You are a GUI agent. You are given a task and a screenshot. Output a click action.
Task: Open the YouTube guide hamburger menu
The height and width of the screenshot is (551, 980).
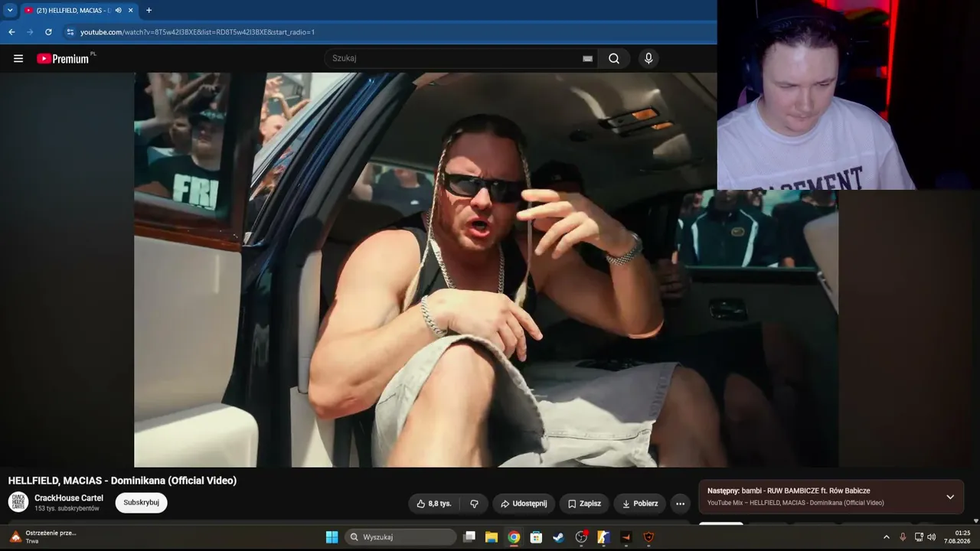pyautogui.click(x=18, y=59)
